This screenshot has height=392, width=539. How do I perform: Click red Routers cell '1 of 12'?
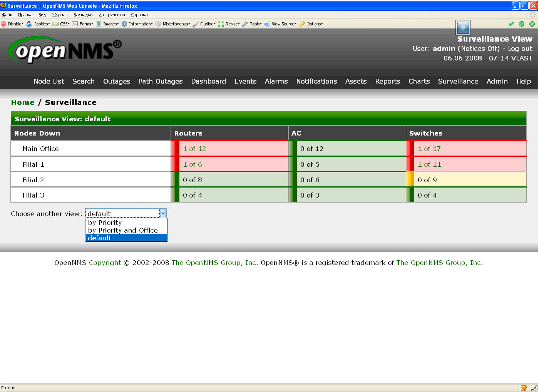pyautogui.click(x=194, y=149)
